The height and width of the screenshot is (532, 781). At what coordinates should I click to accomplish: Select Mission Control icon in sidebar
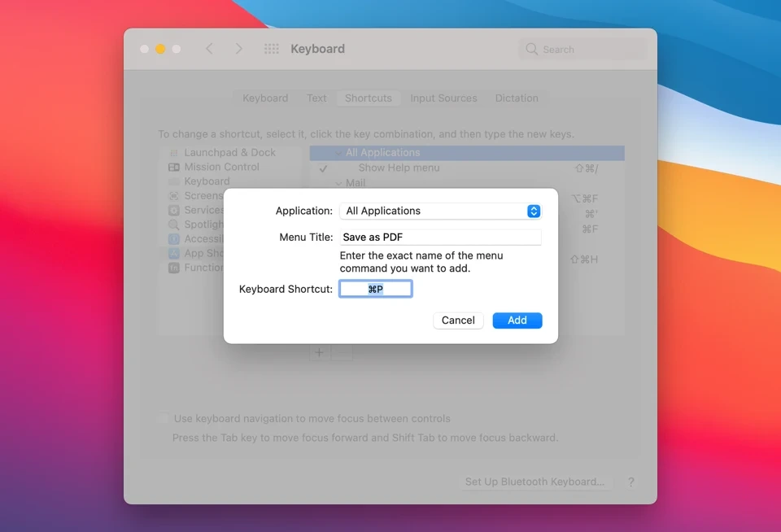174,167
